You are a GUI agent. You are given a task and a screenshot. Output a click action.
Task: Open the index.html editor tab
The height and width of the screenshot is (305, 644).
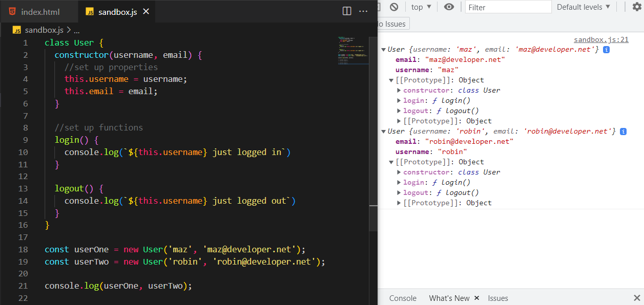coord(40,12)
